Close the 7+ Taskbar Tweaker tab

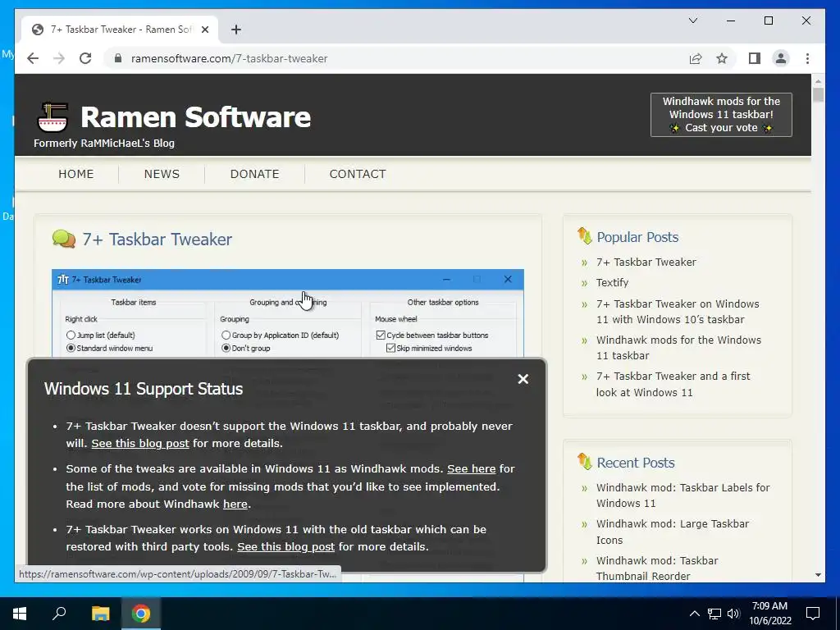coord(204,30)
